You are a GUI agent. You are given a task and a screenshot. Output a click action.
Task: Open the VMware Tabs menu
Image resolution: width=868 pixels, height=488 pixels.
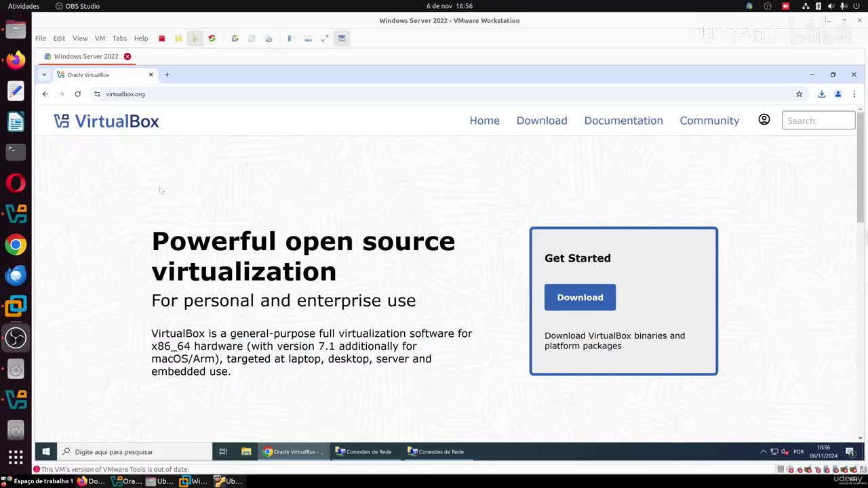(x=119, y=39)
